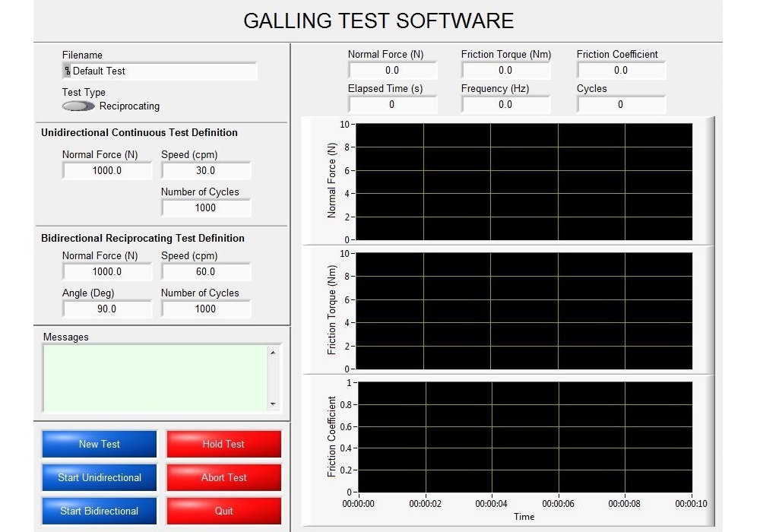Select Unidirectional Normal Force field 1000.0
This screenshot has width=760, height=532.
(x=107, y=170)
